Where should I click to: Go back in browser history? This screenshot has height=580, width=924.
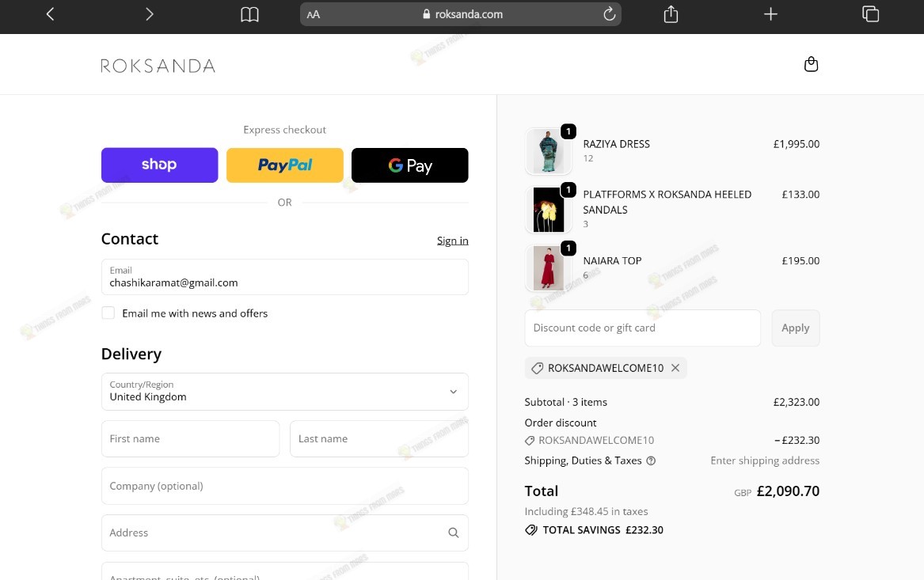click(50, 14)
